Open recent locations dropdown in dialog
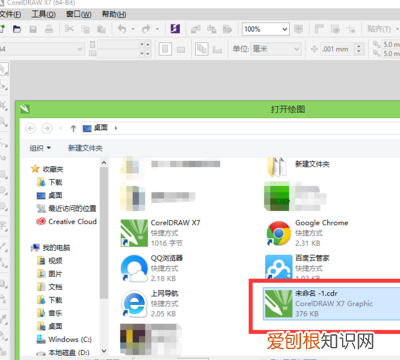Viewport: 400px width, 360px height. (x=60, y=128)
